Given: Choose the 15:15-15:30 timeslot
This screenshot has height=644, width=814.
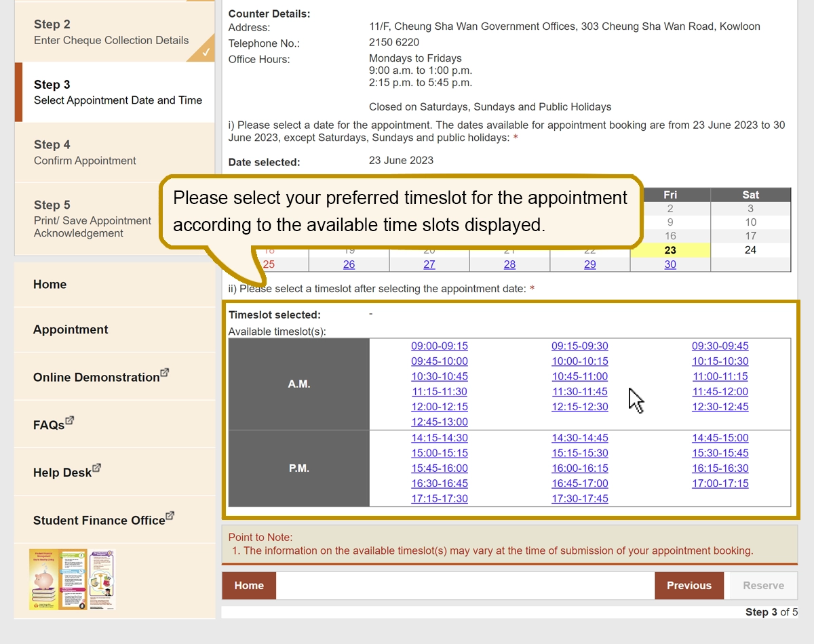Looking at the screenshot, I should point(580,453).
